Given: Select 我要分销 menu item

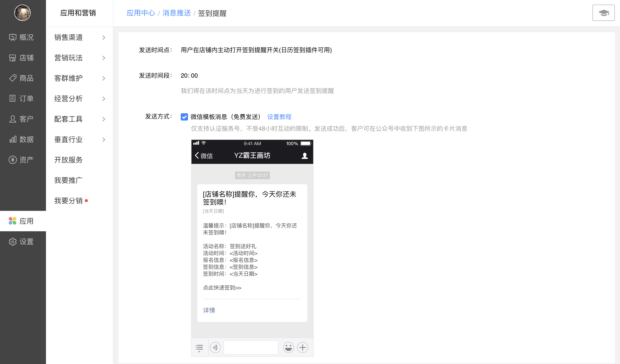Looking at the screenshot, I should click(x=68, y=201).
